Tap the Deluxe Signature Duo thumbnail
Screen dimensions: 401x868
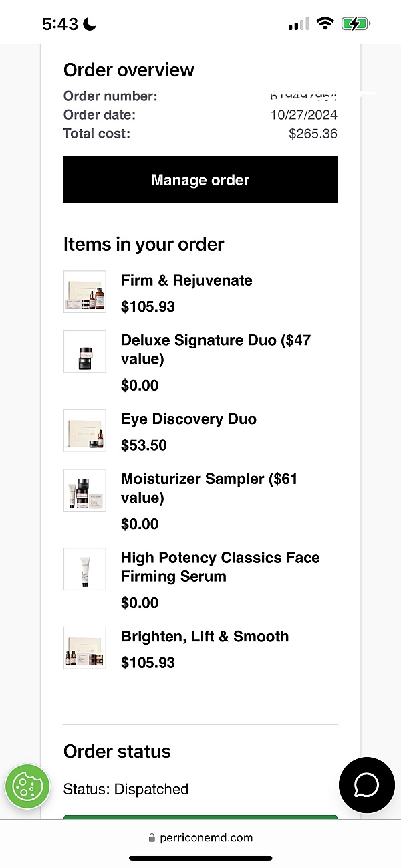pyautogui.click(x=85, y=352)
